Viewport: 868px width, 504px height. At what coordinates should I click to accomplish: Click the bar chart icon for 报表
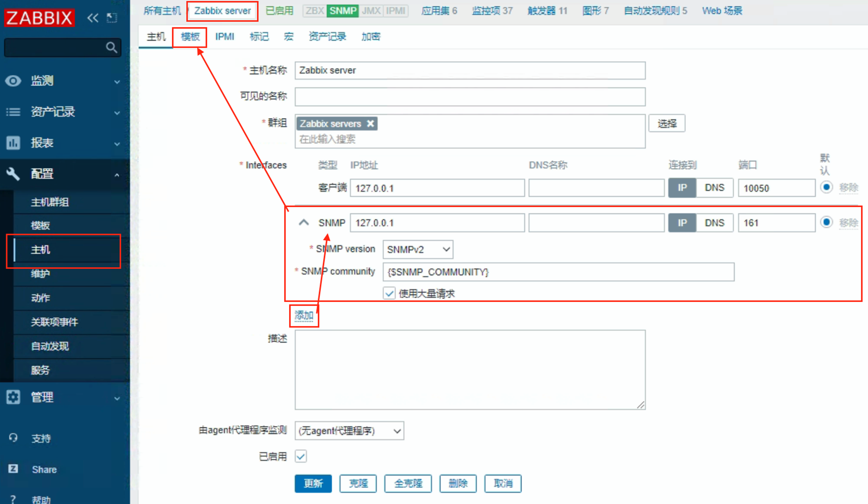13,143
